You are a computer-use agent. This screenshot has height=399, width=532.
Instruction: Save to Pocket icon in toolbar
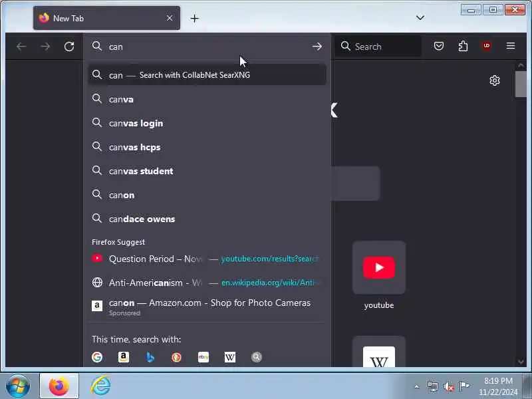point(439,46)
